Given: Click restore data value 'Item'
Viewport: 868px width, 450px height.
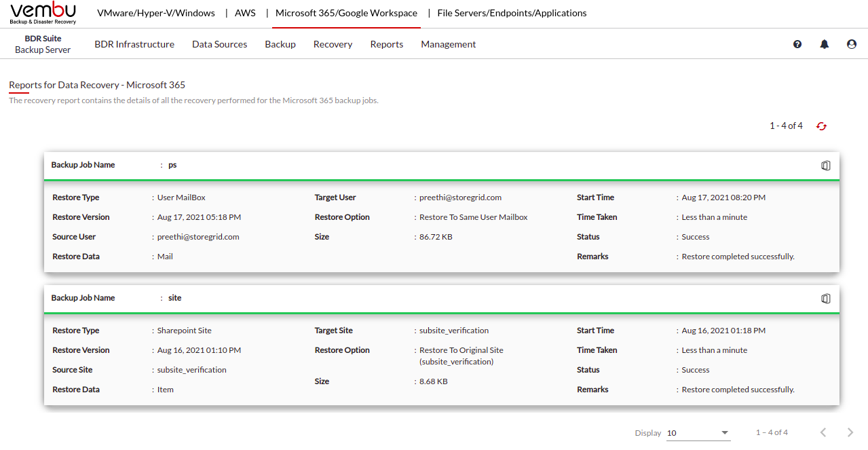Looking at the screenshot, I should [166, 390].
